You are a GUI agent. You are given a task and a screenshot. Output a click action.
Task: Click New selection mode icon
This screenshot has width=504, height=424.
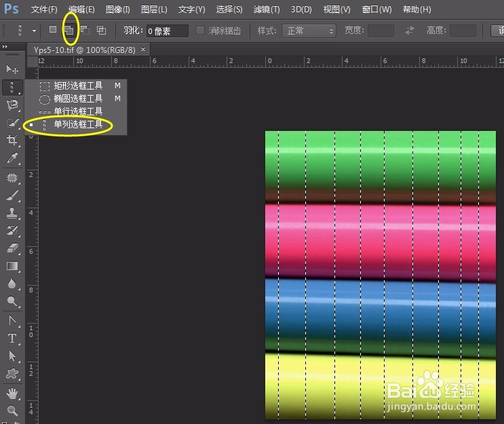pyautogui.click(x=53, y=30)
